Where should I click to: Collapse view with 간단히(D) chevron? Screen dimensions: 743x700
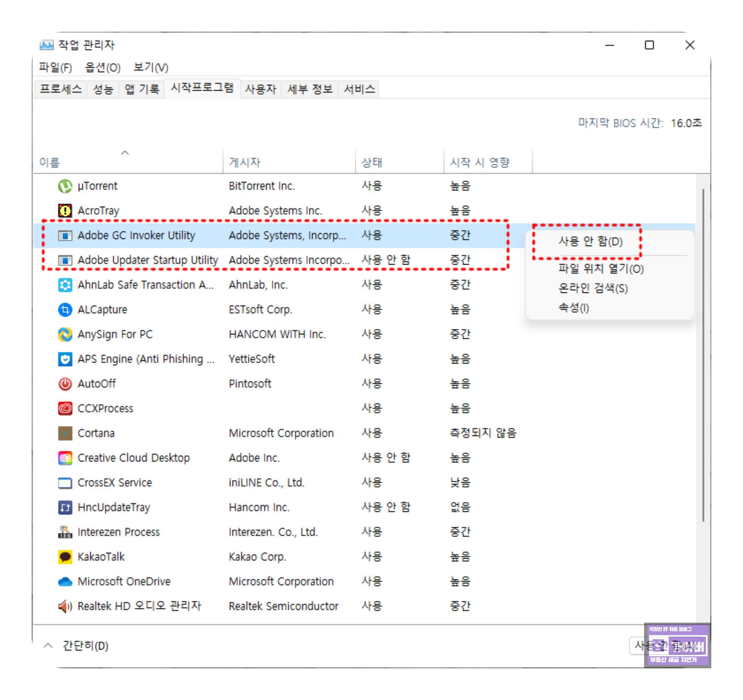(48, 646)
